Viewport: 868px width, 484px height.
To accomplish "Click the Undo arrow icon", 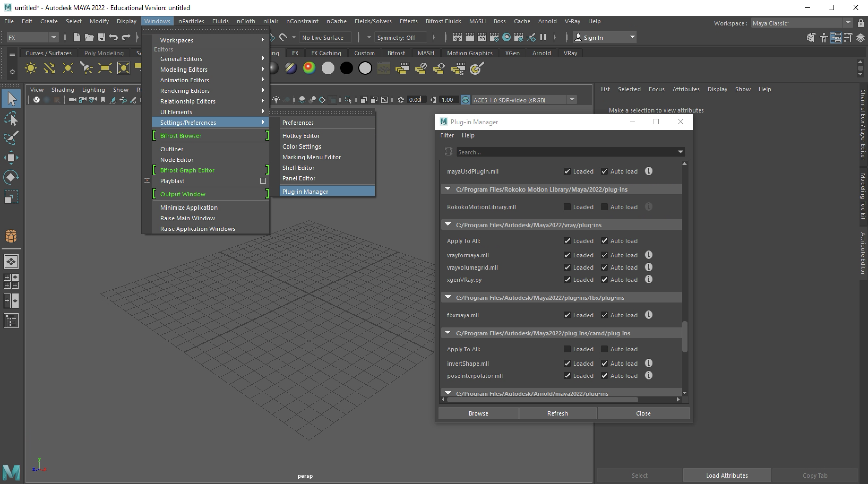I will coord(114,37).
